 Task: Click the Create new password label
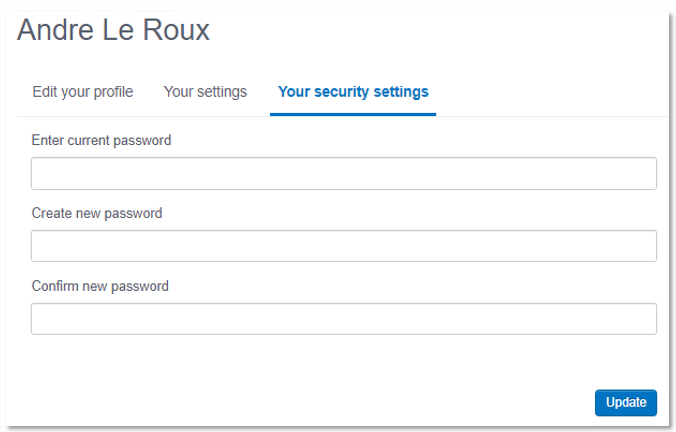tap(97, 213)
